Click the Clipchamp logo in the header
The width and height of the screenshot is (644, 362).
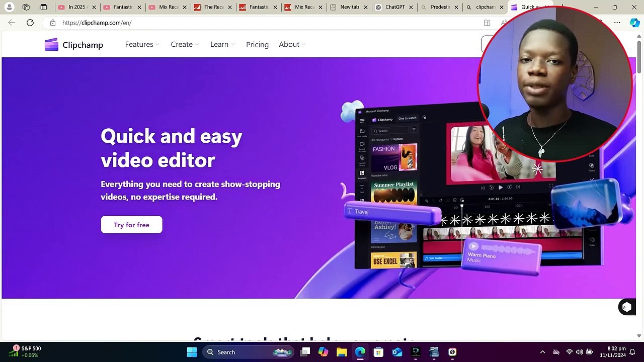73,45
